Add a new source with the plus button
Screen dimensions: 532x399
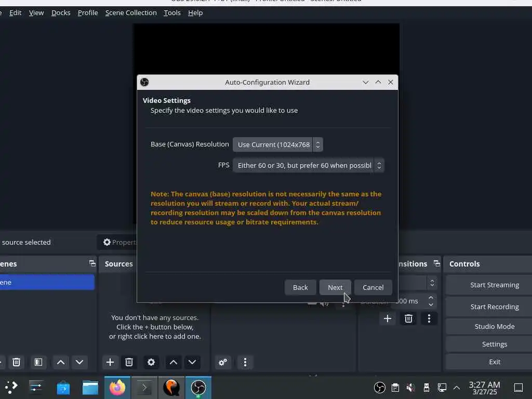point(110,362)
